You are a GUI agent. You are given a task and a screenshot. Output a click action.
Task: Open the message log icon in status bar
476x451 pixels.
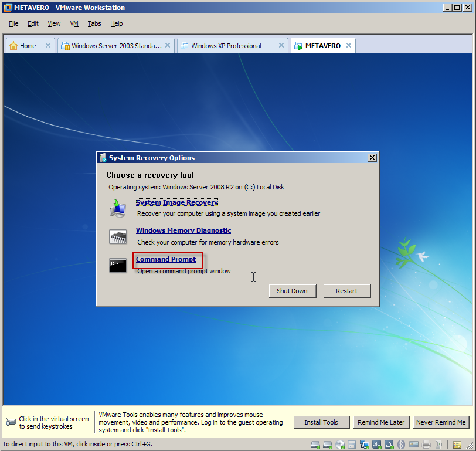point(457,445)
